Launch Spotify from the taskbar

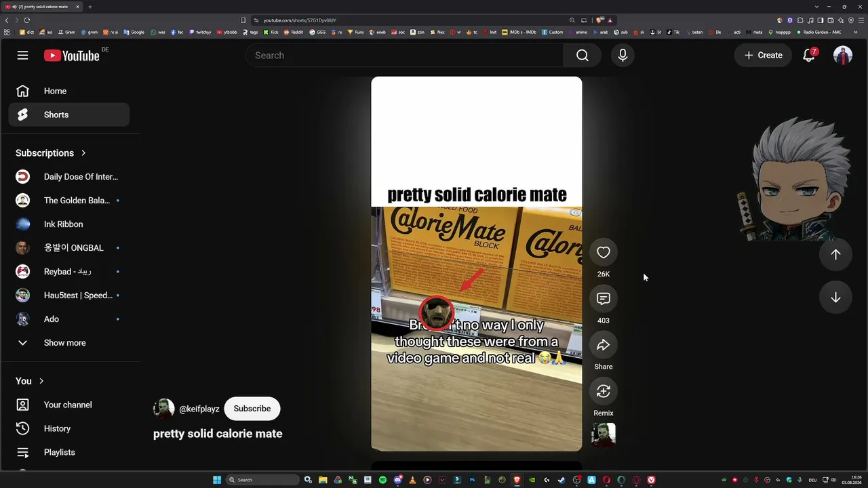(382, 480)
